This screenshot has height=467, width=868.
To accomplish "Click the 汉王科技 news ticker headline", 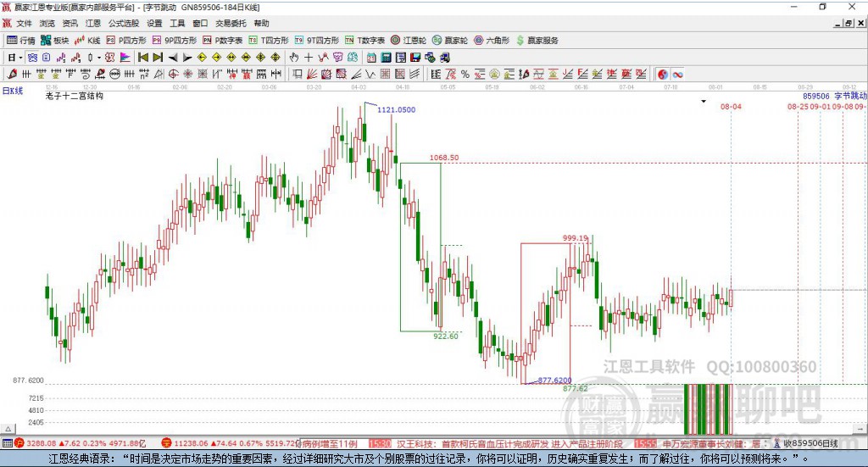I will pyautogui.click(x=509, y=444).
